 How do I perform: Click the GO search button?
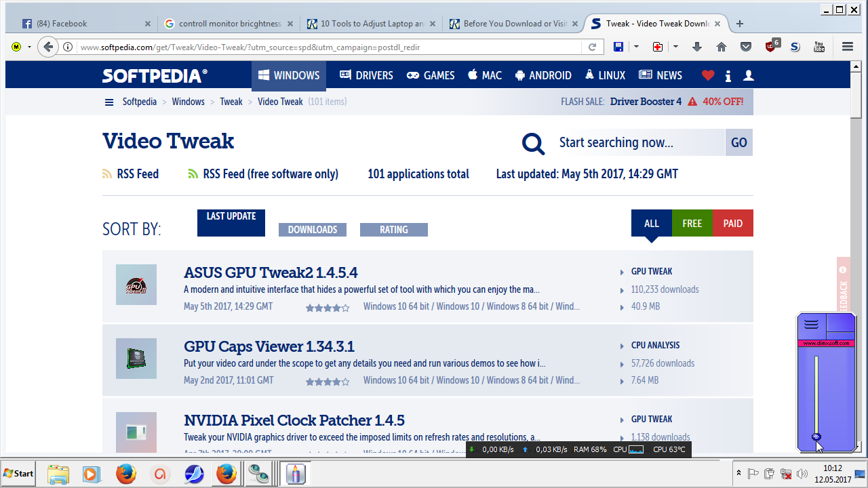coord(739,142)
